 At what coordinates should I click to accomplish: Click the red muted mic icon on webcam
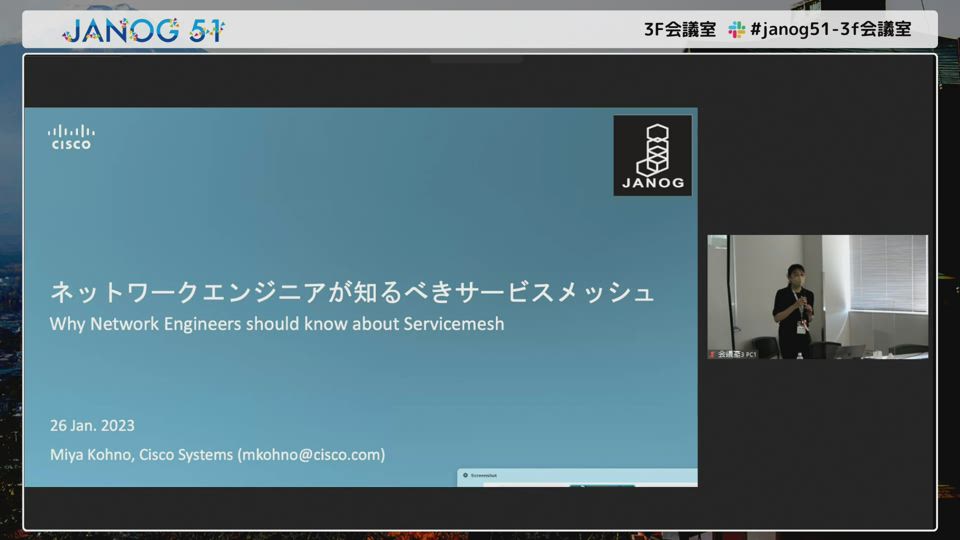point(713,354)
